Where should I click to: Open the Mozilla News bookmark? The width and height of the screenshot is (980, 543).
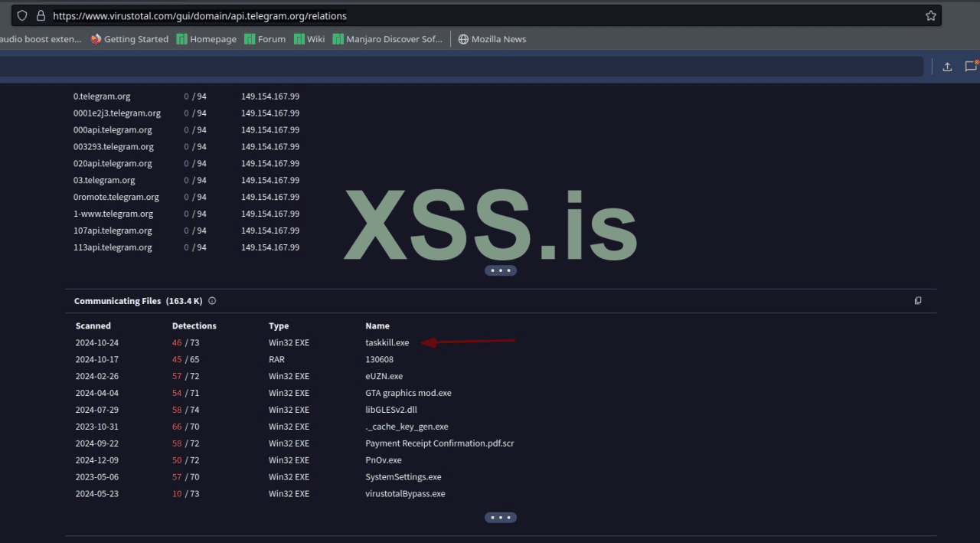[492, 39]
